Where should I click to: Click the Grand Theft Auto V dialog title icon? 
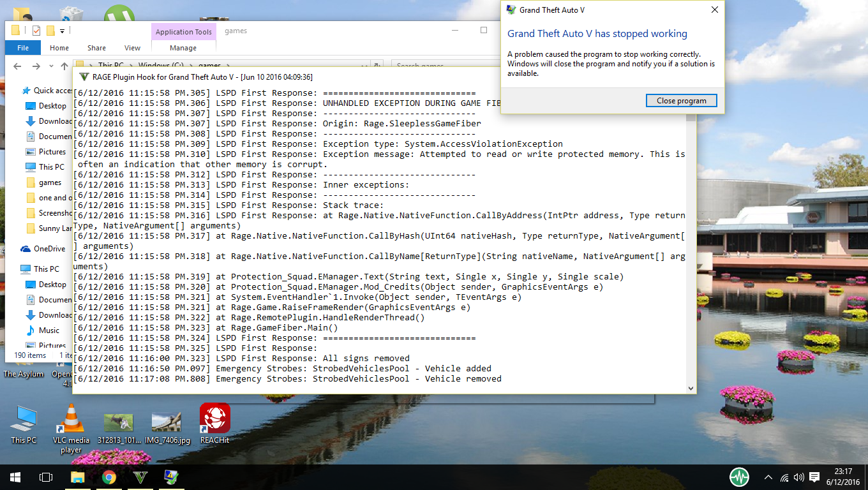511,10
